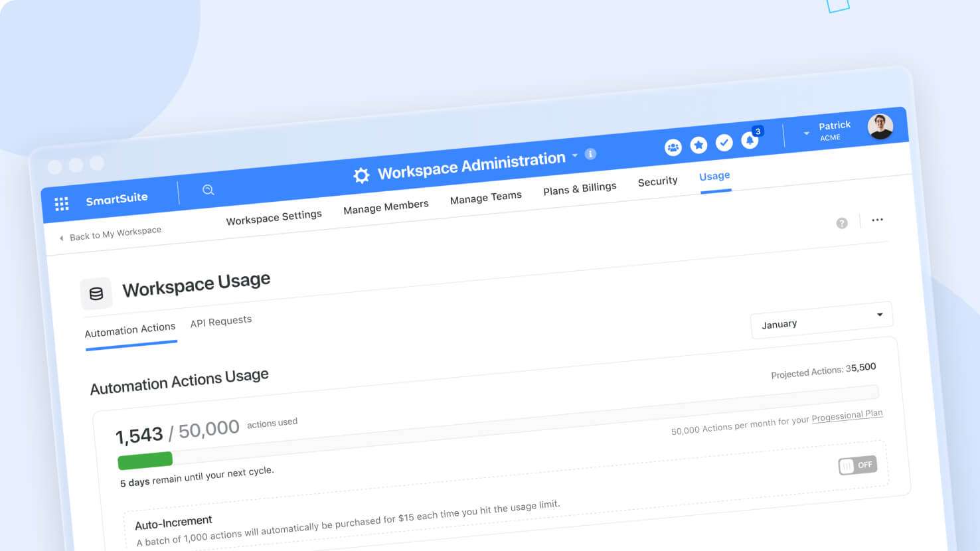
Task: Open the apps grid icon
Action: point(62,204)
